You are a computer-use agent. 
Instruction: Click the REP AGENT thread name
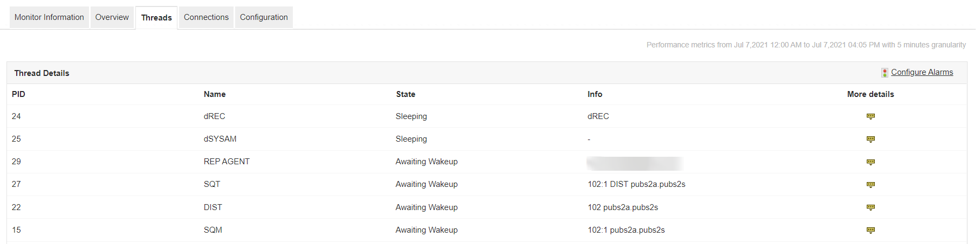coord(227,162)
